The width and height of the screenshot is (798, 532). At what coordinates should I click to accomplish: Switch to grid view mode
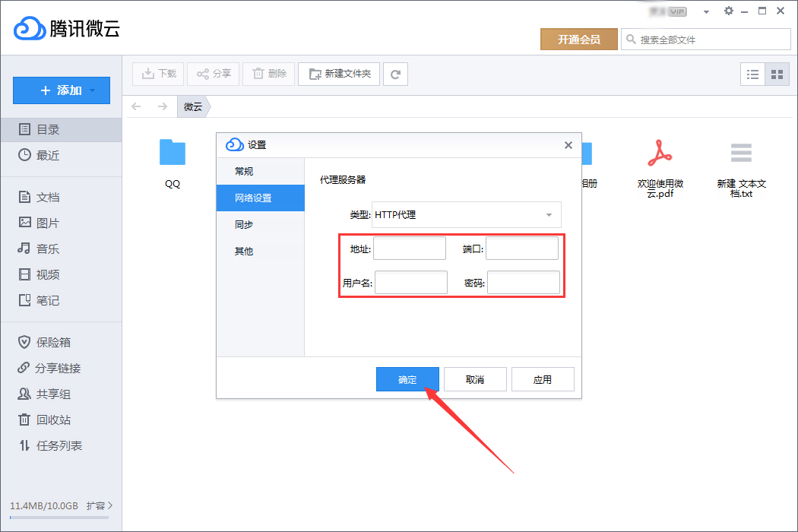(x=774, y=74)
